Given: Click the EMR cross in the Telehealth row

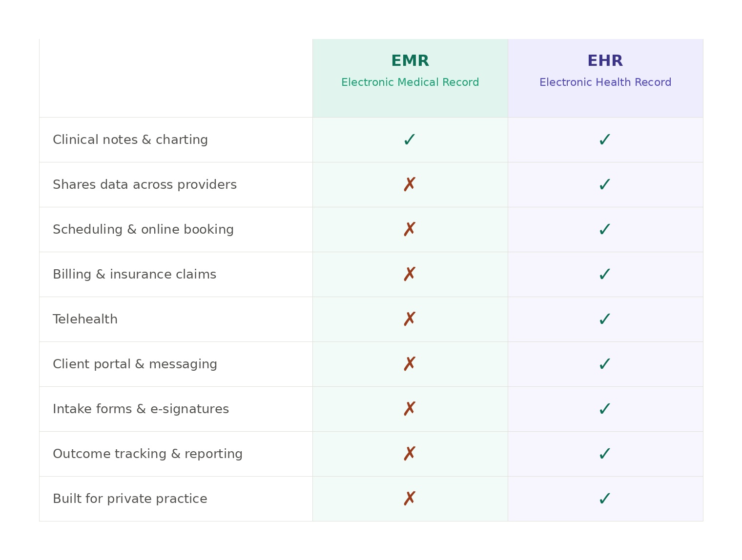Looking at the screenshot, I should point(410,320).
